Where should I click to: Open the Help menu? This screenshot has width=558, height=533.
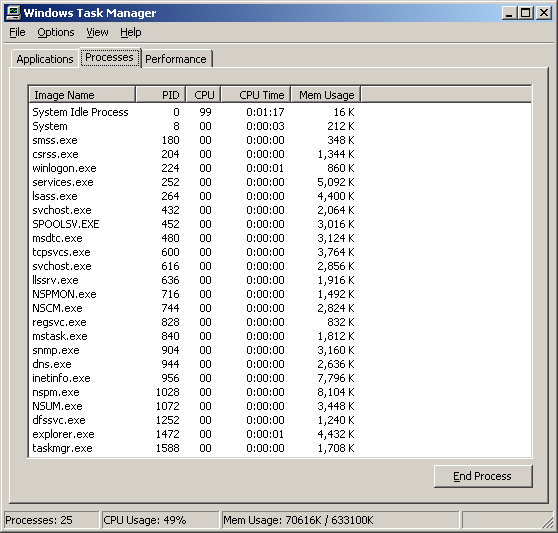point(131,32)
